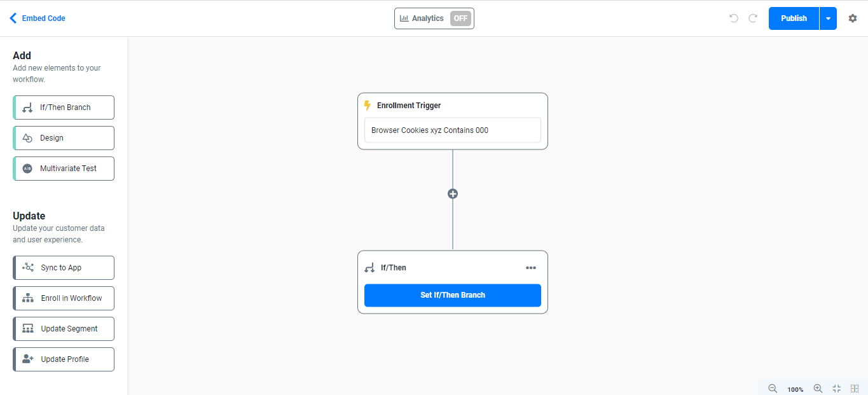This screenshot has height=395, width=868.
Task: Click the zoom in magnifier icon
Action: [x=818, y=389]
